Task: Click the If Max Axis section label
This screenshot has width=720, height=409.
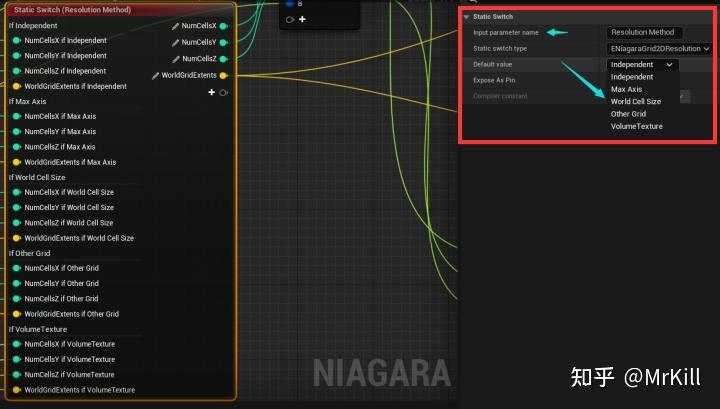Action: coord(28,101)
